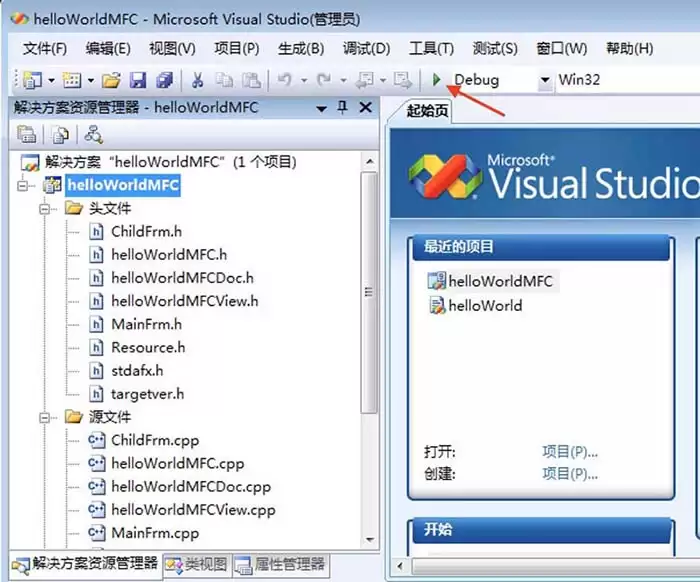
Task: Toggle auto-hide pin on Solution Explorer
Action: 342,107
